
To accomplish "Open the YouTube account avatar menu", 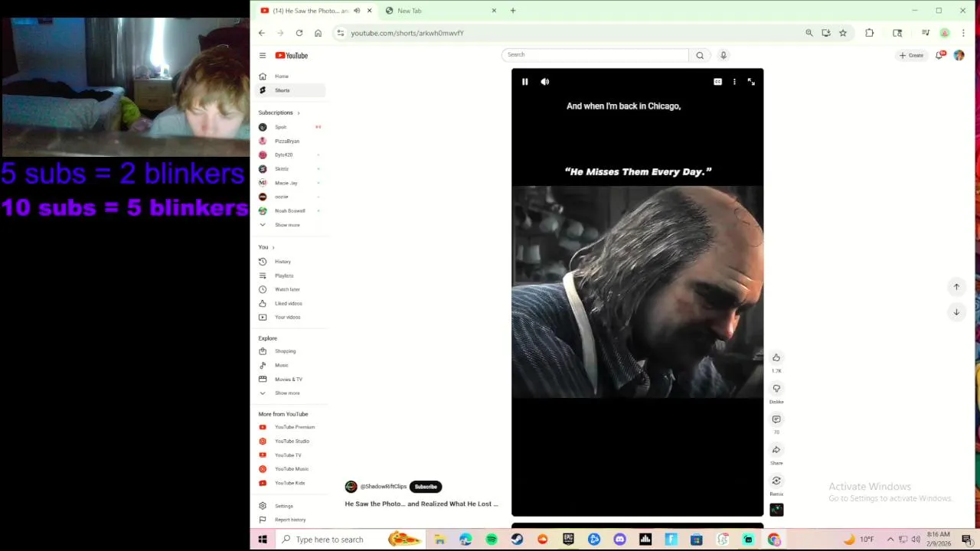I will 959,55.
